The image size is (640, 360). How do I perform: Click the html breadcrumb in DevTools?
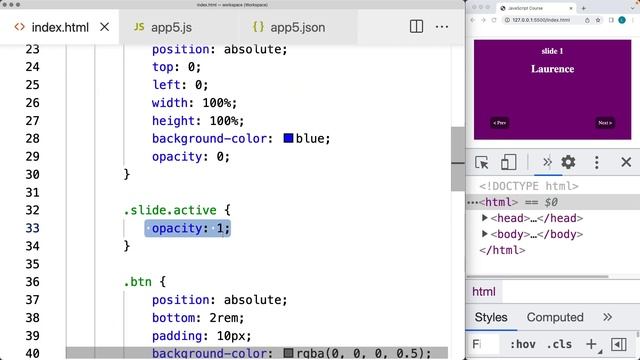pos(484,292)
